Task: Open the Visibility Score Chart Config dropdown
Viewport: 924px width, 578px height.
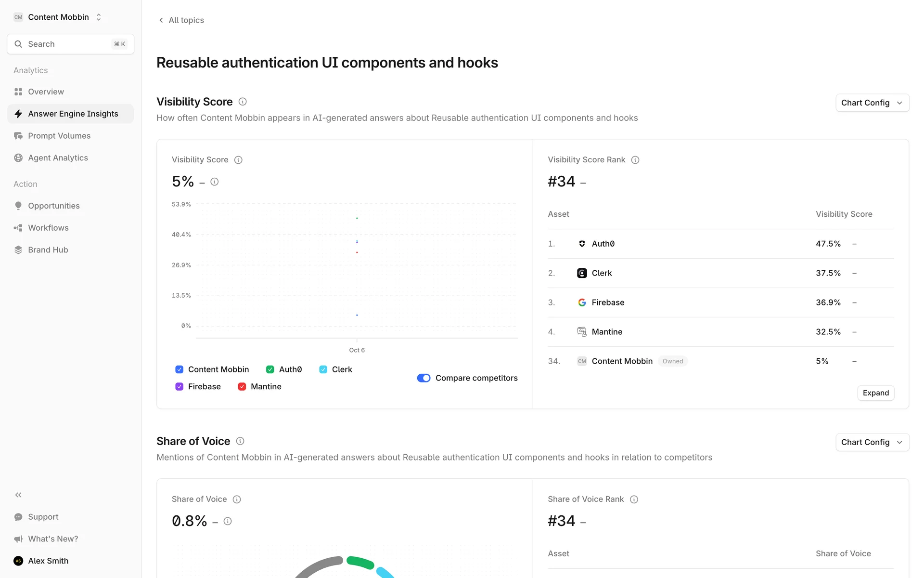Action: 872,103
